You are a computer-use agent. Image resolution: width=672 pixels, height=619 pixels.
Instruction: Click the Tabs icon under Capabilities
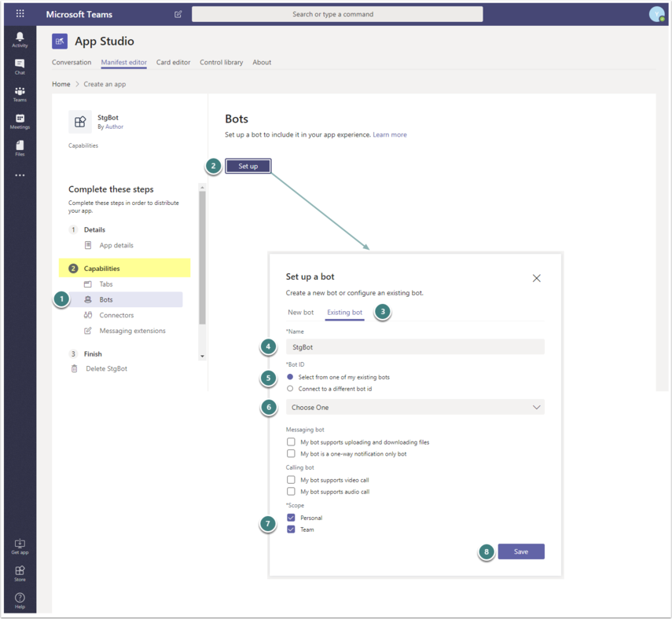[x=88, y=284]
